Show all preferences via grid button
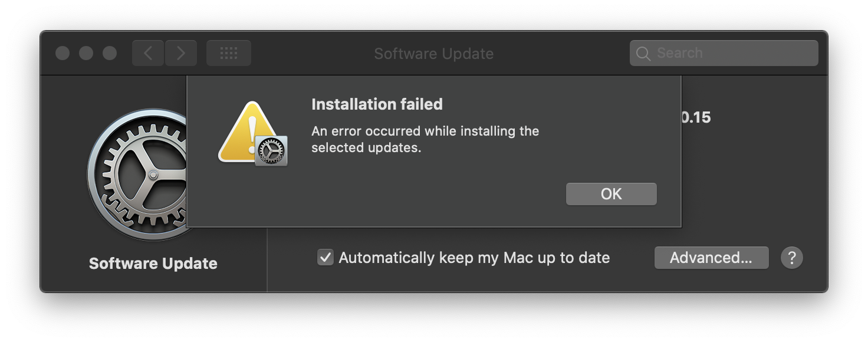The width and height of the screenshot is (868, 342). [228, 54]
